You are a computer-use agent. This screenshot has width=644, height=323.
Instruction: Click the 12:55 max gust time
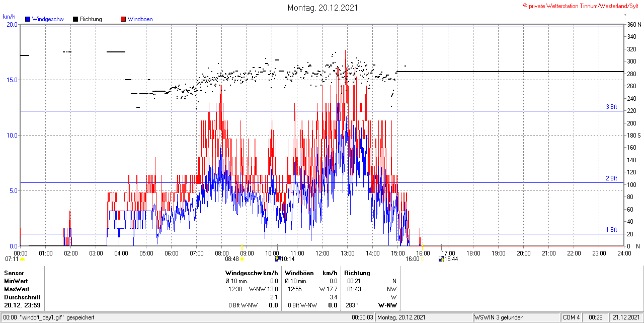(x=295, y=289)
